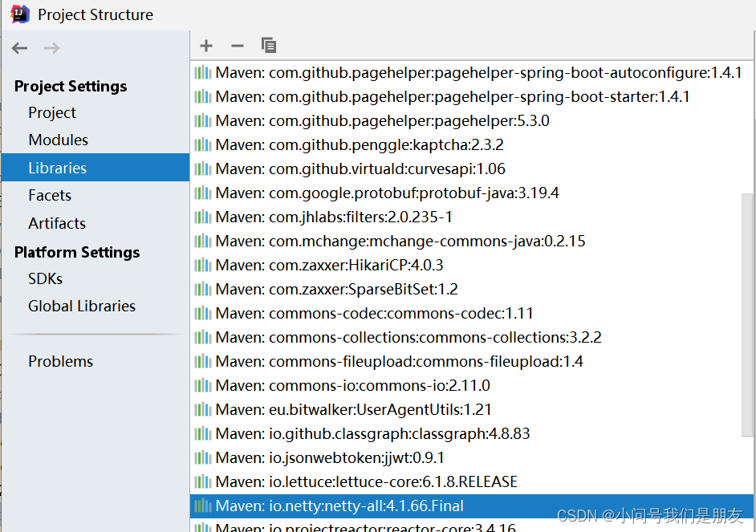Click the library icon beside protobuf-java:3.19.4
This screenshot has width=756, height=532.
pos(203,193)
